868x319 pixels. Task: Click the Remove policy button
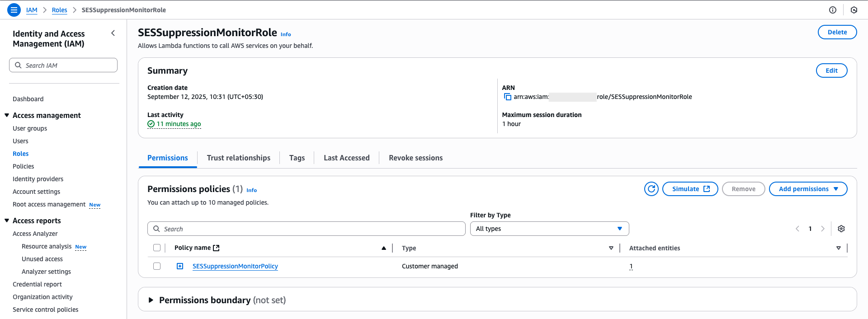(743, 189)
